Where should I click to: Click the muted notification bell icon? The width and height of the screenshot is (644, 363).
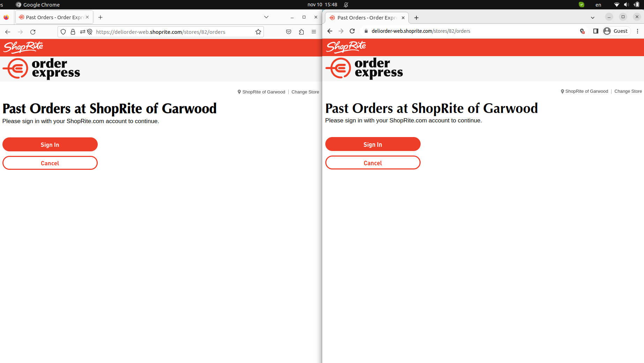click(346, 5)
